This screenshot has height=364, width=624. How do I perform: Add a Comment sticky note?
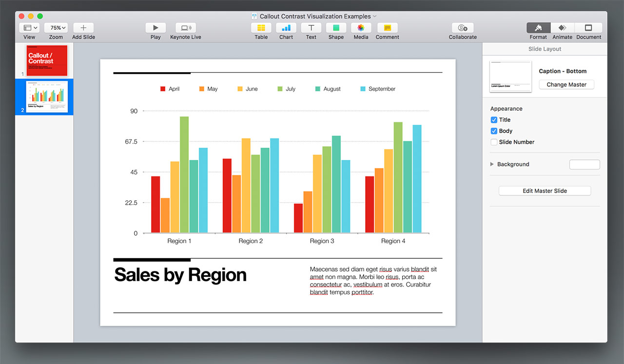387,28
